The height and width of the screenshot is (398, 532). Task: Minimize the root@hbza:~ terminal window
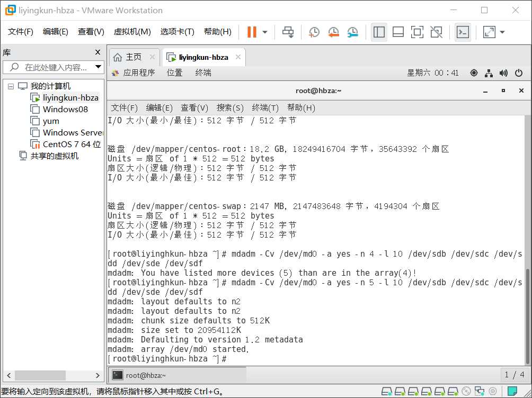coord(485,91)
